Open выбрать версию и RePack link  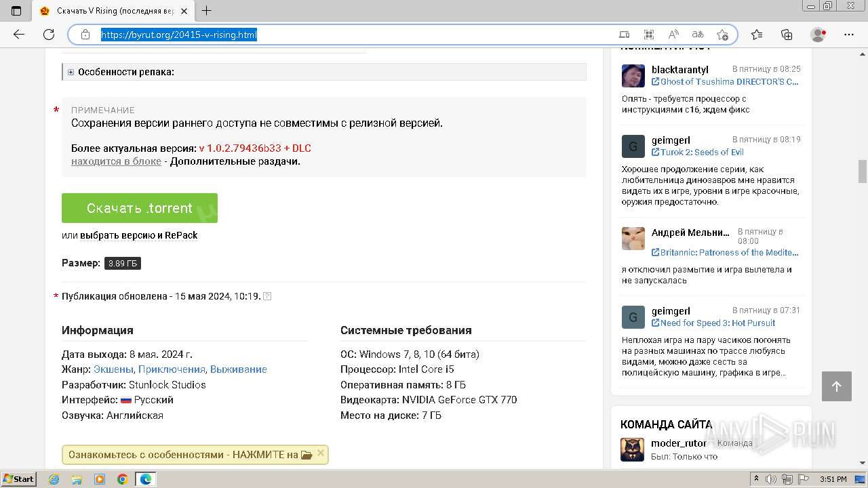tap(139, 235)
